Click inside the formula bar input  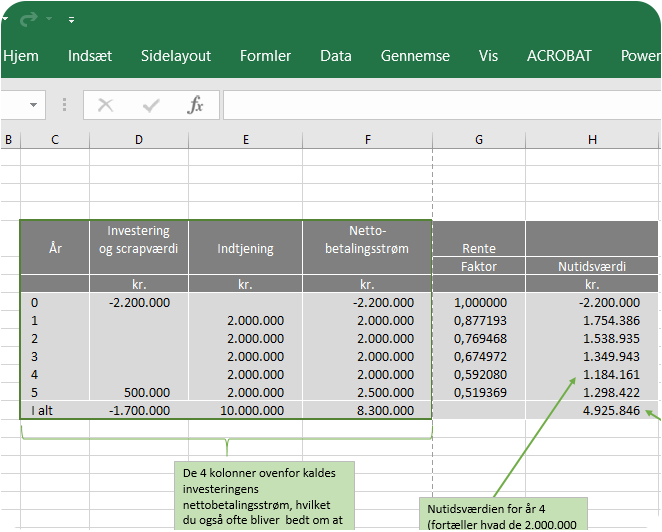pos(440,105)
